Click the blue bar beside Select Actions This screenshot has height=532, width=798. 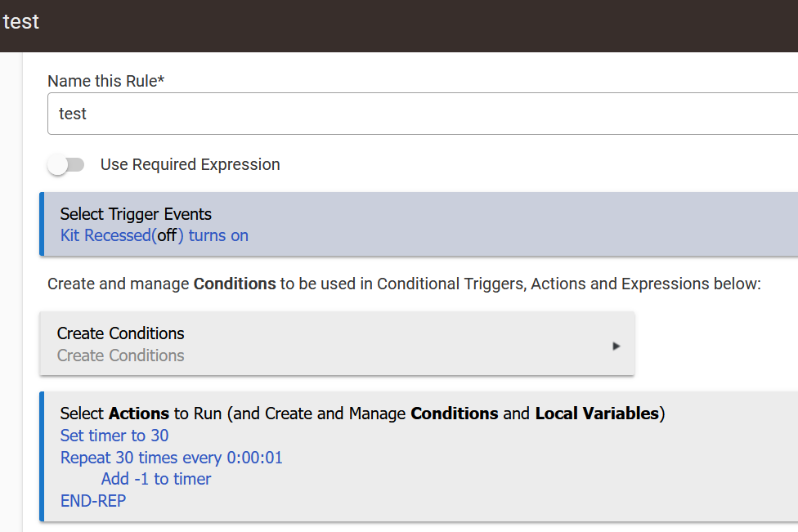[42, 456]
